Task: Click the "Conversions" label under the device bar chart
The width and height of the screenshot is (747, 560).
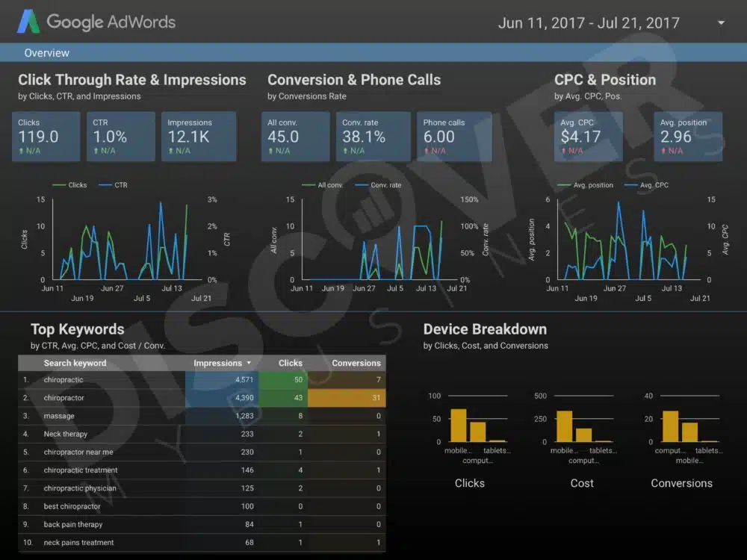Action: pos(681,483)
